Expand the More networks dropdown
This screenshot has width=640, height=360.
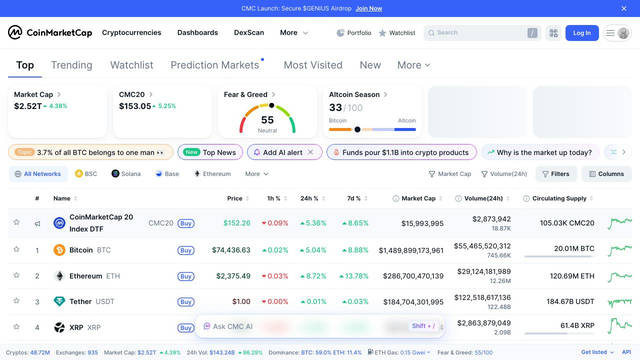(x=256, y=173)
